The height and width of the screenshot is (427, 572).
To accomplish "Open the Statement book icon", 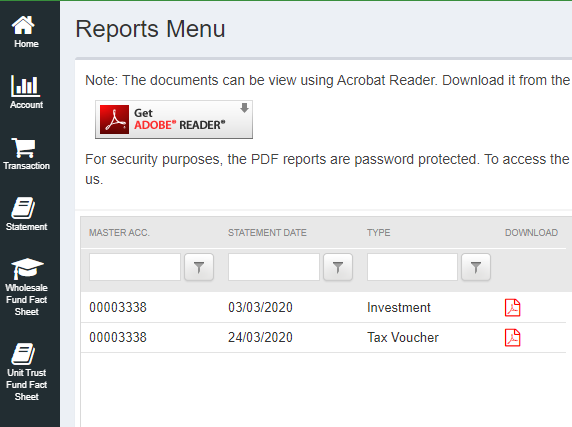I will [23, 208].
